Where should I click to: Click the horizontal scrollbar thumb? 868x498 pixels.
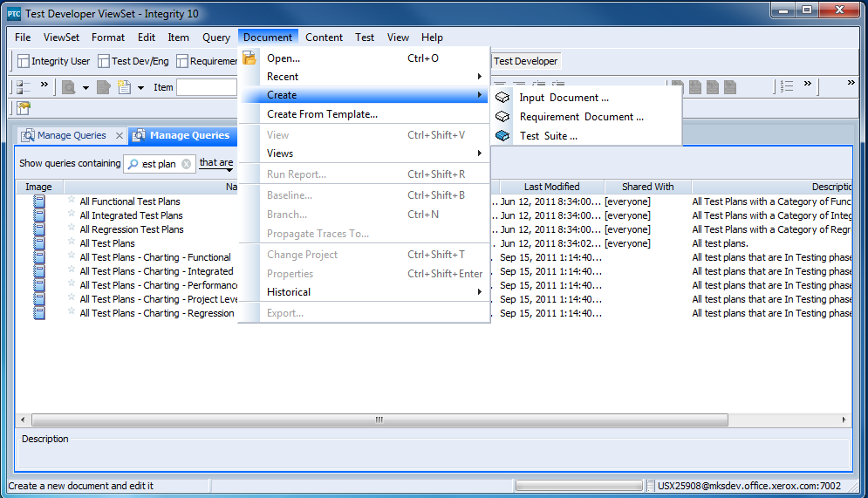(x=379, y=420)
